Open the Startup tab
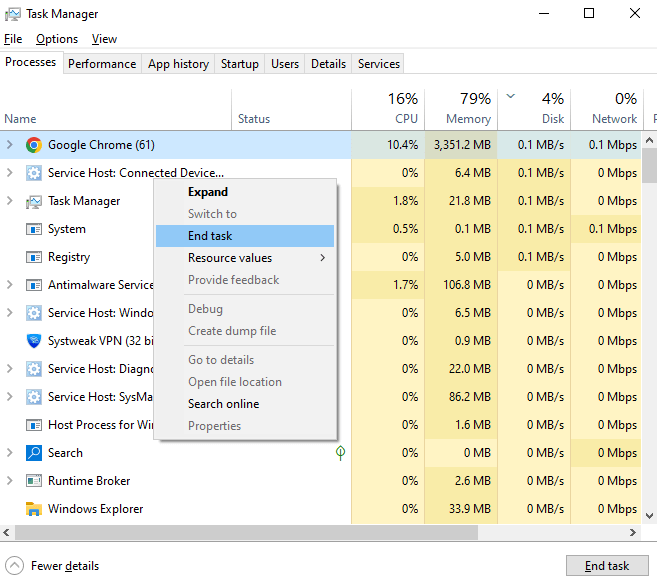Image resolution: width=657 pixels, height=583 pixels. 239,64
